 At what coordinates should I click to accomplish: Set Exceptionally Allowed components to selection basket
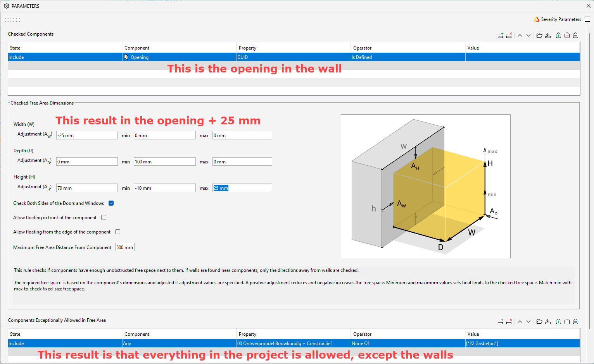[576, 322]
